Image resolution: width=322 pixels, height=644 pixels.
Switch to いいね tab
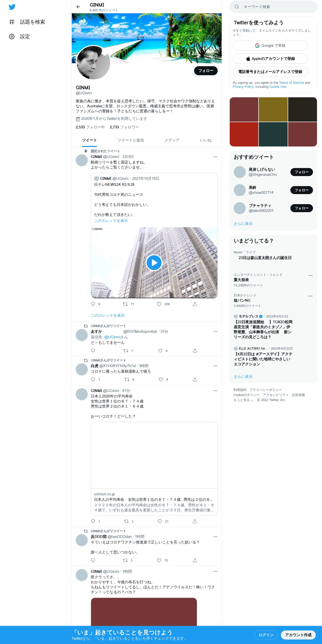(x=206, y=140)
